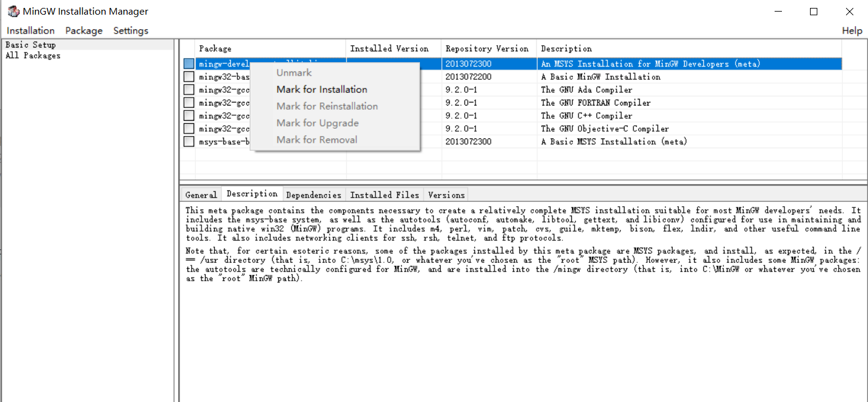Image resolution: width=868 pixels, height=402 pixels.
Task: Toggle checkbox for msys-base package
Action: [x=189, y=142]
